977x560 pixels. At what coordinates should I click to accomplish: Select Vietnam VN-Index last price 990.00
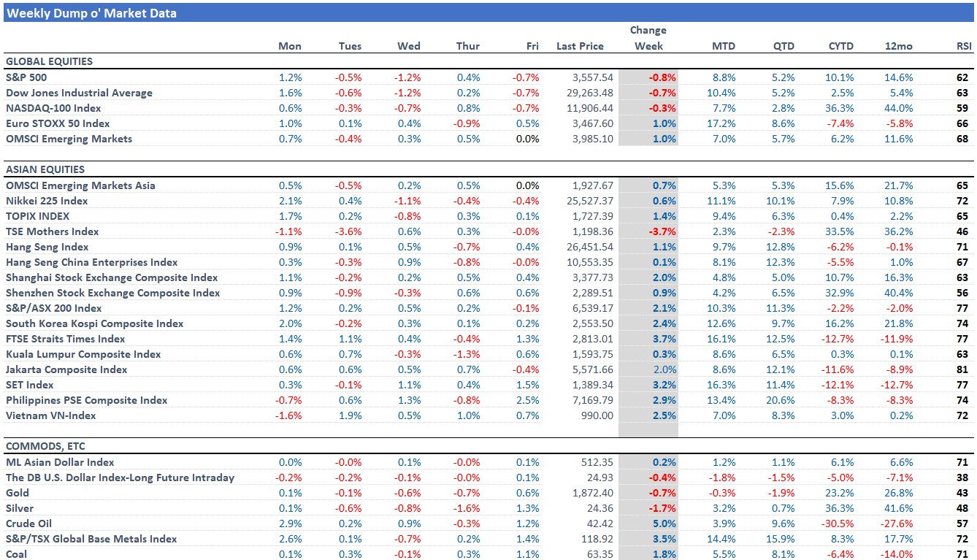[598, 415]
